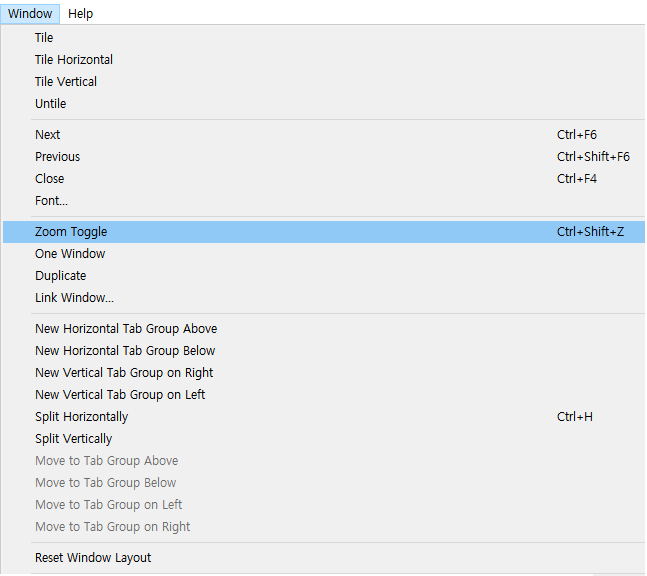Create New Vertical Tab Group on Right

click(x=324, y=373)
